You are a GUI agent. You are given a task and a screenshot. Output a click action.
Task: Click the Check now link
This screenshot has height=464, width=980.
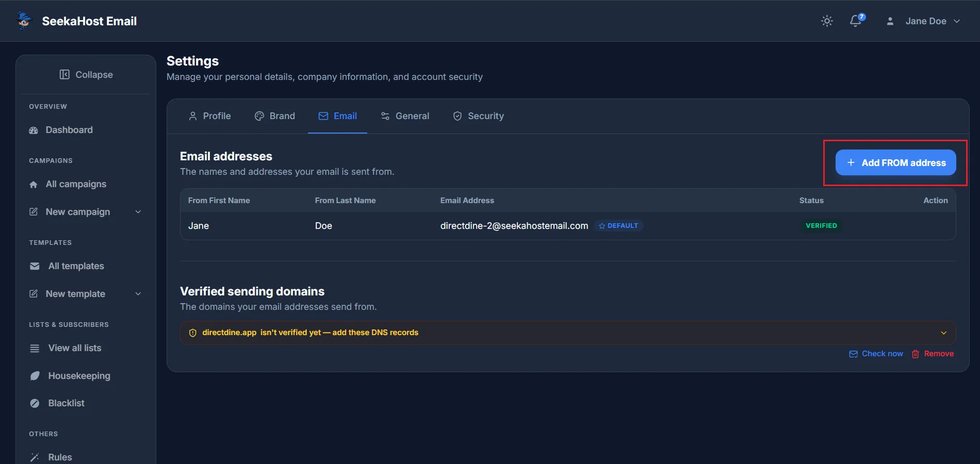tap(876, 354)
